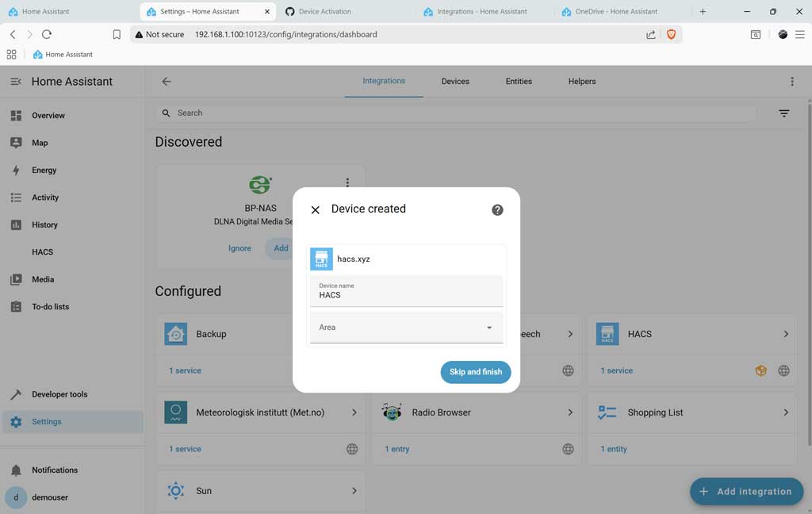Open BP-NAS card options menu
The image size is (812, 514).
347,182
